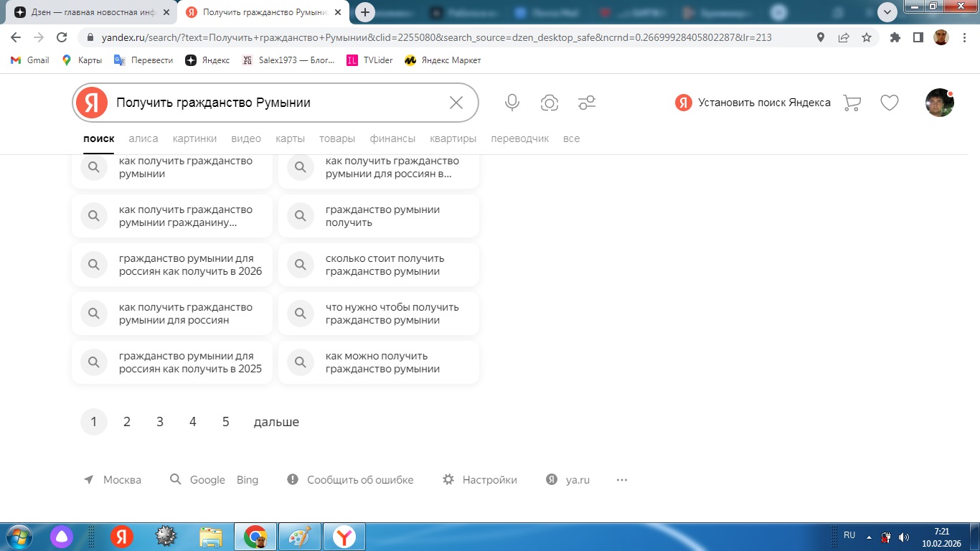This screenshot has height=551, width=980.
Task: Go to results page 5
Action: [226, 422]
